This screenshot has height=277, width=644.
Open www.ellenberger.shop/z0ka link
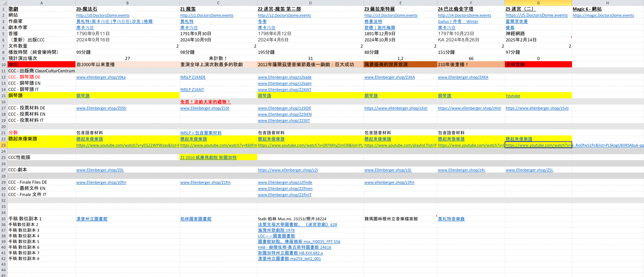[101, 77]
